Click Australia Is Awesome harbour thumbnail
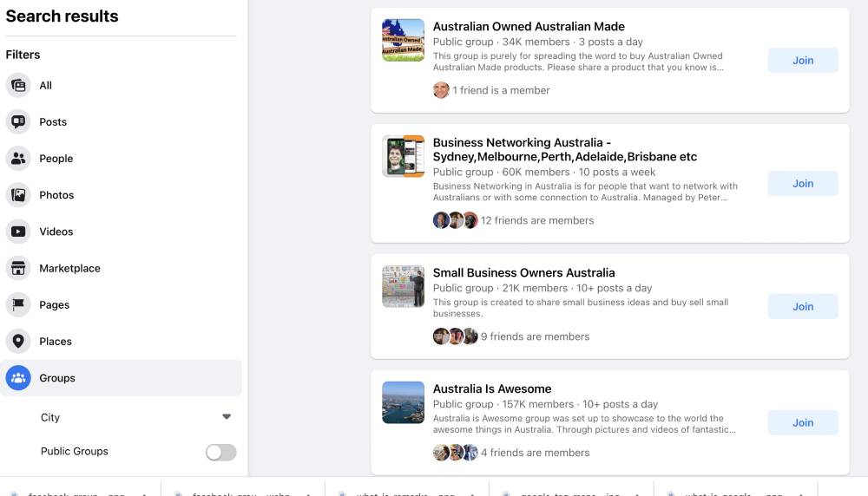The height and width of the screenshot is (496, 868). [403, 402]
